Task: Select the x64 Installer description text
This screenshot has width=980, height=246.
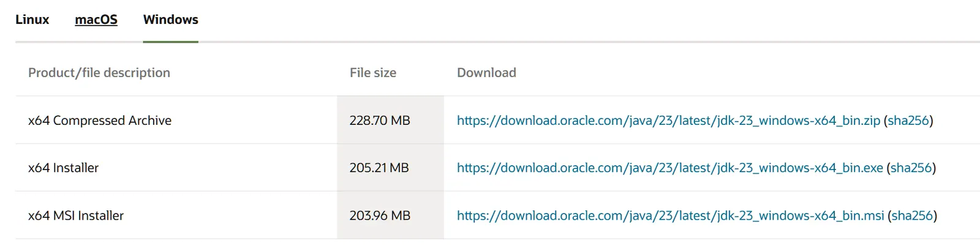Action: 63,168
